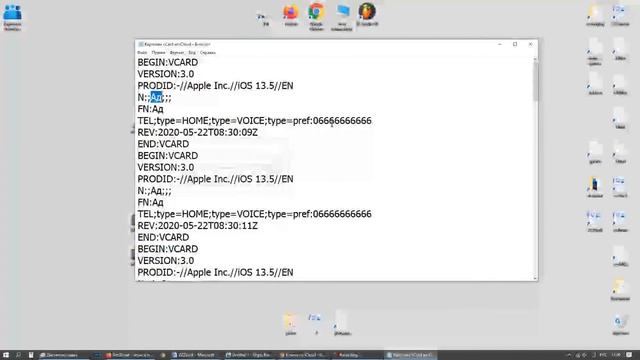Click the scrollbar down arrow in Notepad

click(x=535, y=278)
